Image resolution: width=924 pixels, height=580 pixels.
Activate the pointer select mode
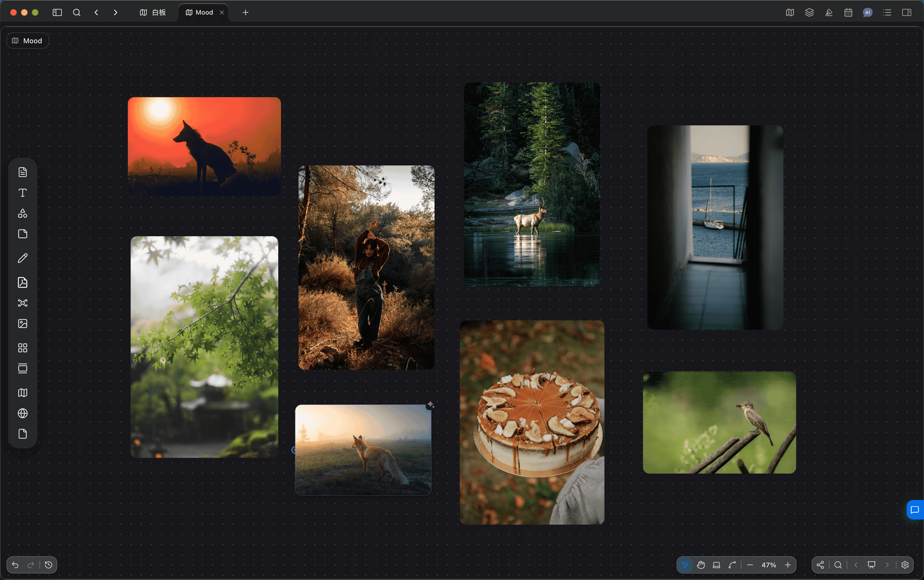685,565
